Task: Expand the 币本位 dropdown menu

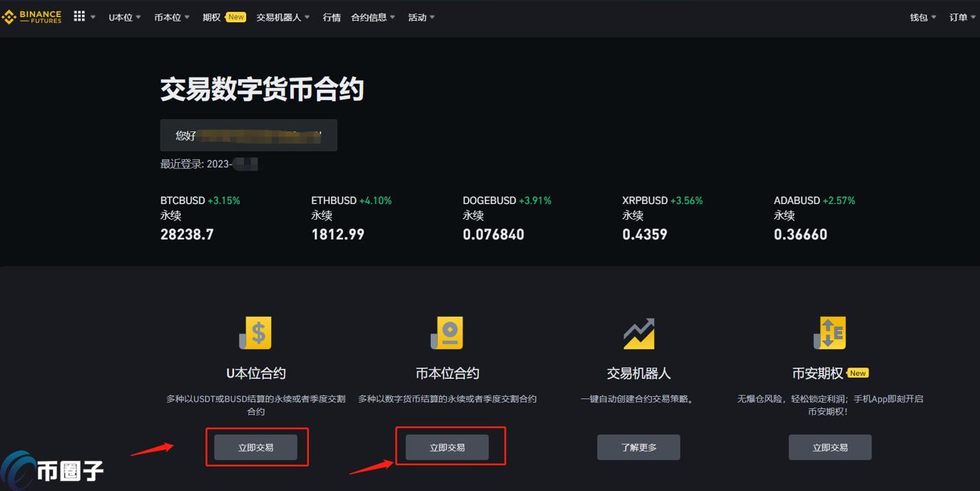Action: [172, 17]
